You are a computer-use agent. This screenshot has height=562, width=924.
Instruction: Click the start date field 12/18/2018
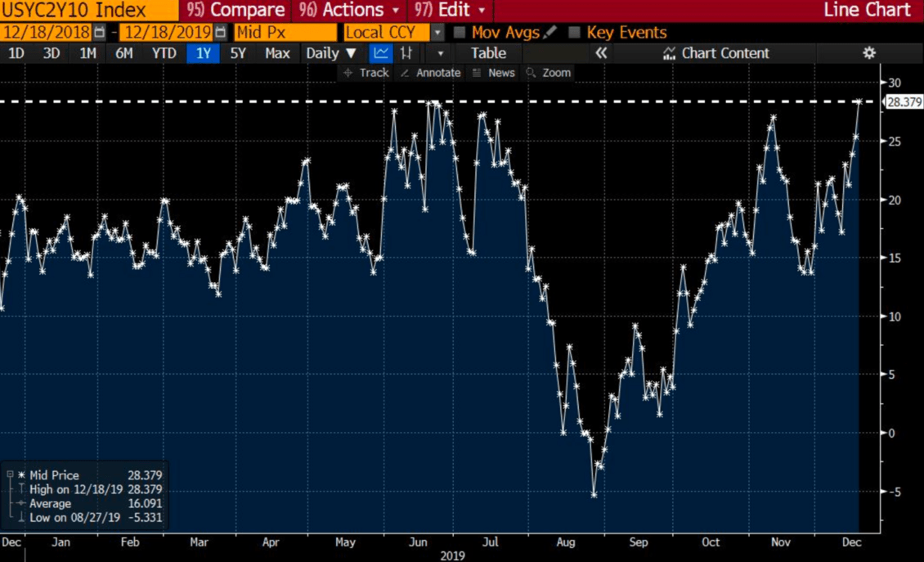(46, 33)
